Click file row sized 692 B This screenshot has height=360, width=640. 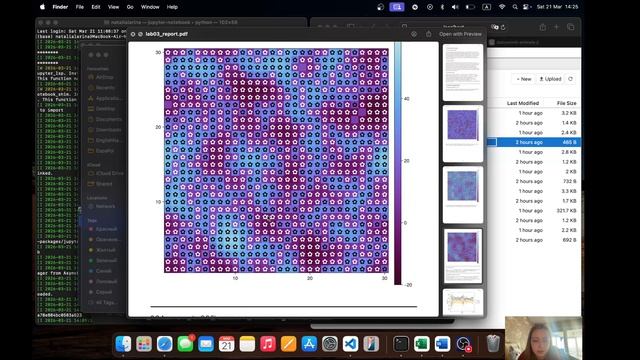pos(534,240)
